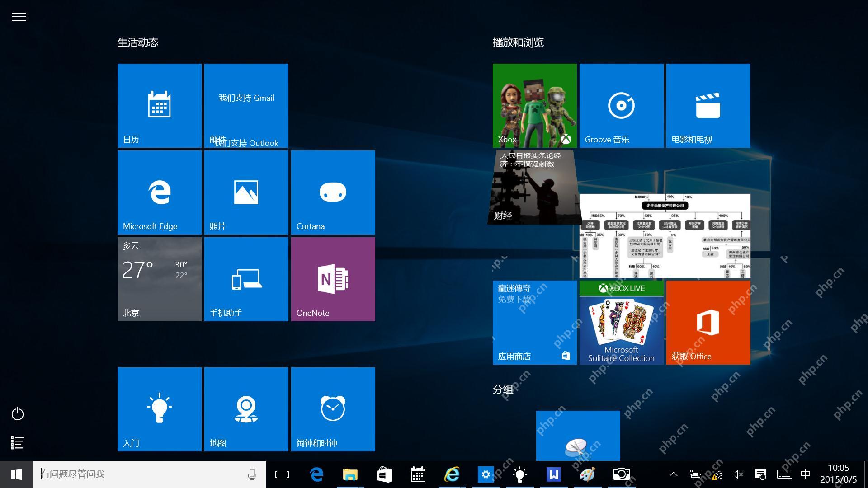Open the Finance (财经) news tile

[534, 187]
